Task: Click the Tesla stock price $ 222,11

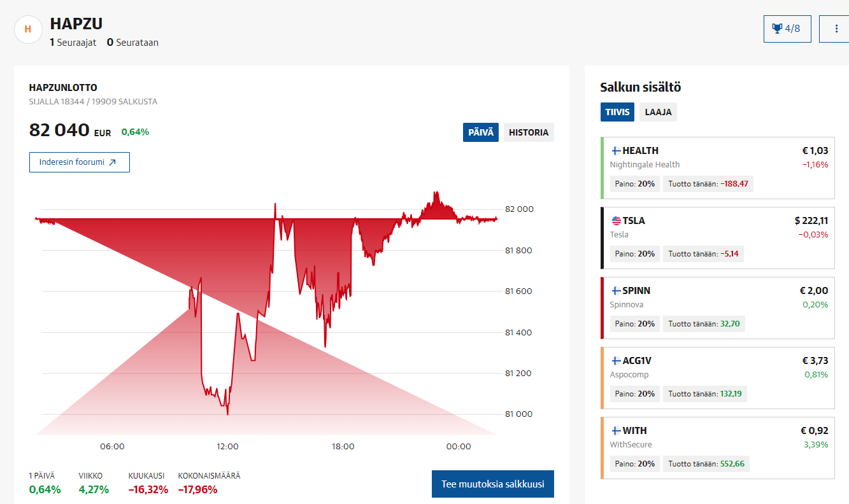Action: click(x=811, y=221)
